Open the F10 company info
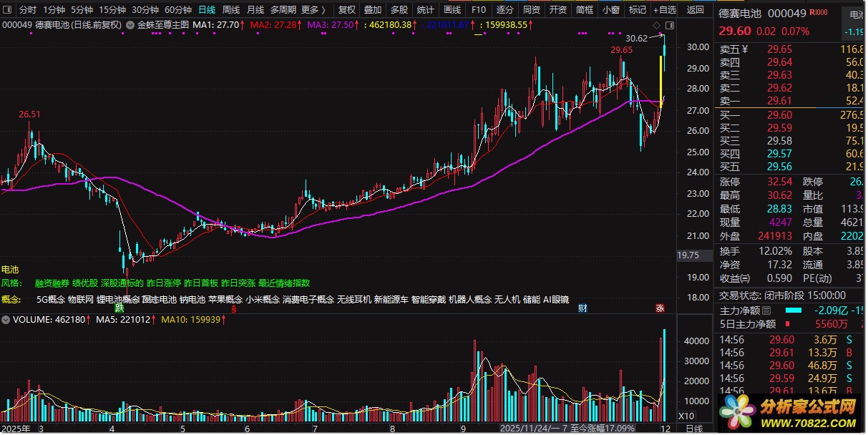 [x=479, y=10]
